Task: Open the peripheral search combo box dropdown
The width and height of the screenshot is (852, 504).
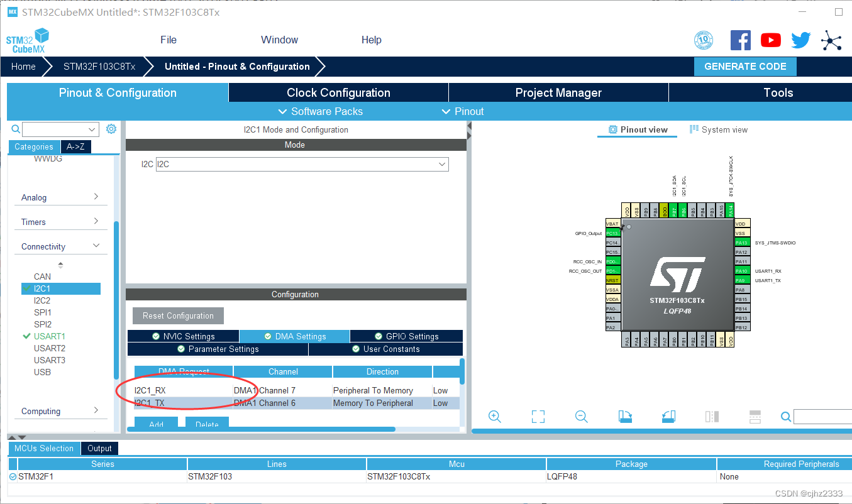Action: [x=93, y=129]
